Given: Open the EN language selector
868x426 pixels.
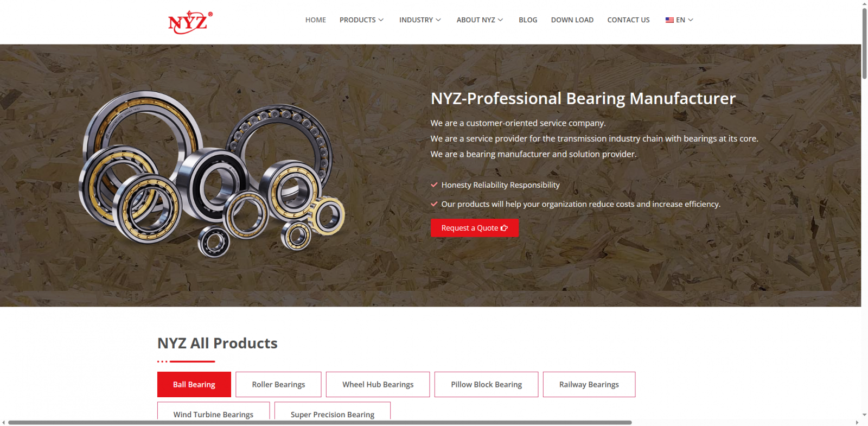Looking at the screenshot, I should coord(680,20).
